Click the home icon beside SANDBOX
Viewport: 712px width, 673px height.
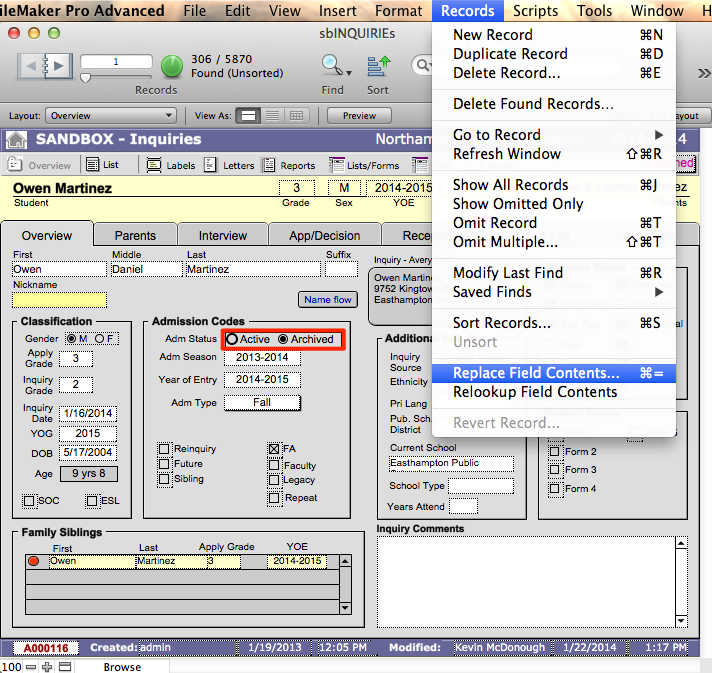(16, 140)
